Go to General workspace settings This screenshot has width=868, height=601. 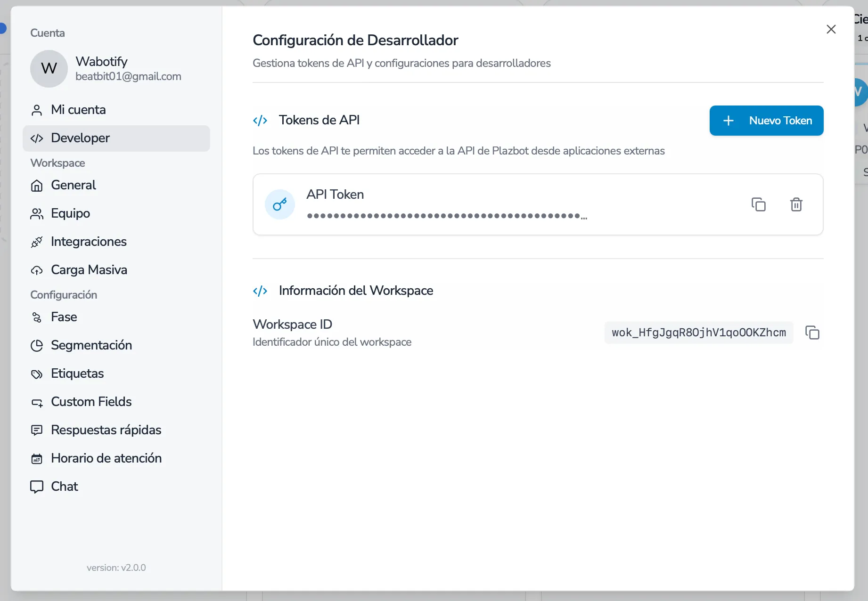click(73, 185)
